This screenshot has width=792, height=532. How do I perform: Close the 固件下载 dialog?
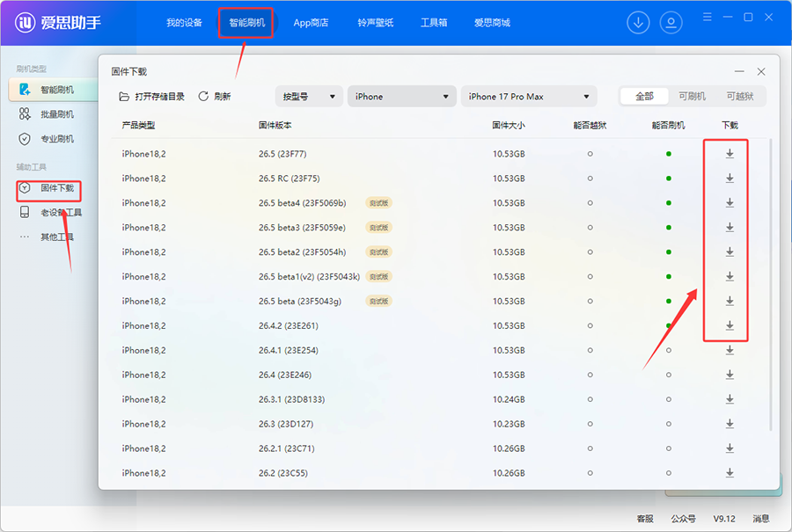point(760,72)
